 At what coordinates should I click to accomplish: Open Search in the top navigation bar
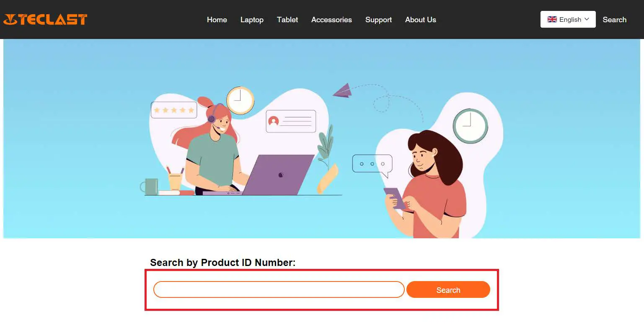614,20
